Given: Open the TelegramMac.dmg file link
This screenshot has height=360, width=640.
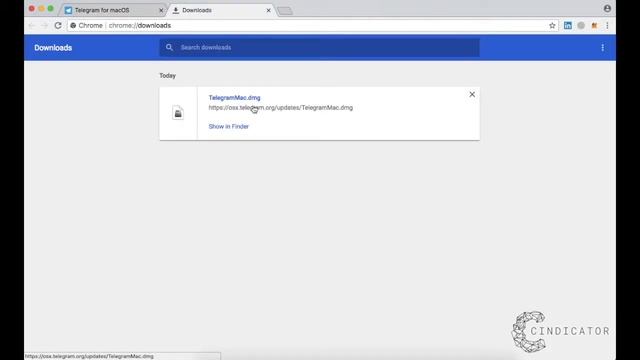Looking at the screenshot, I should coord(234,98).
